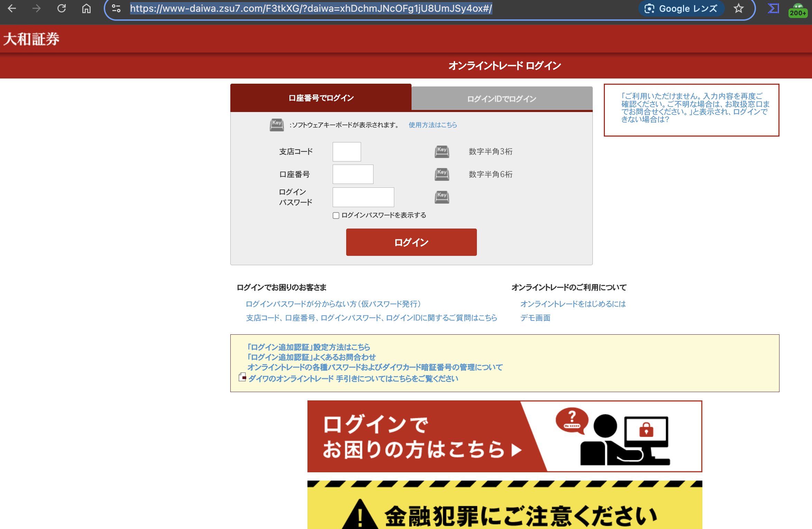Click the document icon beside 手引き link

click(x=242, y=377)
